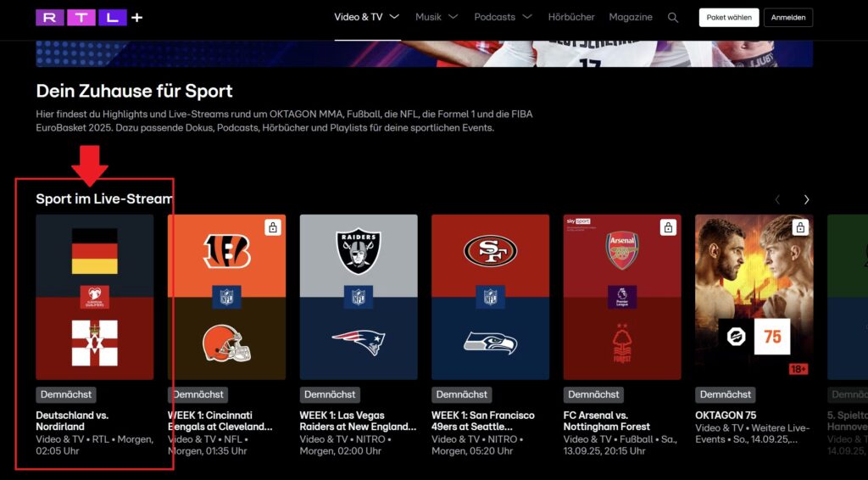Open 49ers at Seahawks game thumbnail
Image resolution: width=868 pixels, height=480 pixels.
pos(491,297)
